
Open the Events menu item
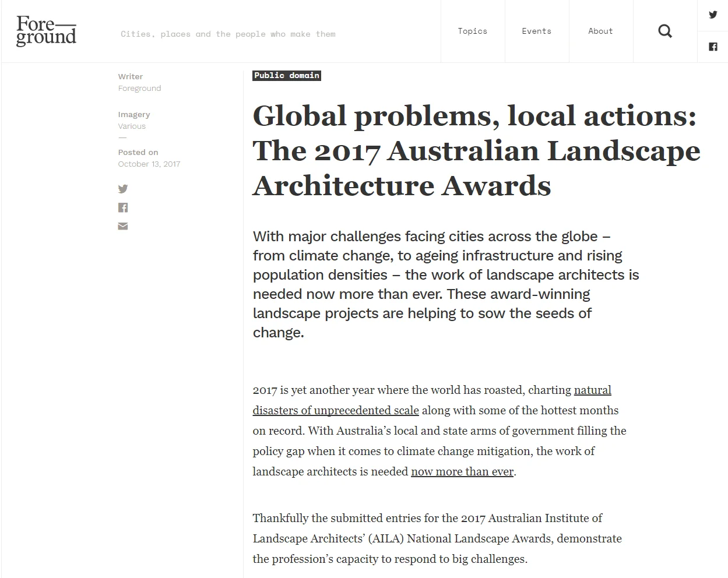536,31
